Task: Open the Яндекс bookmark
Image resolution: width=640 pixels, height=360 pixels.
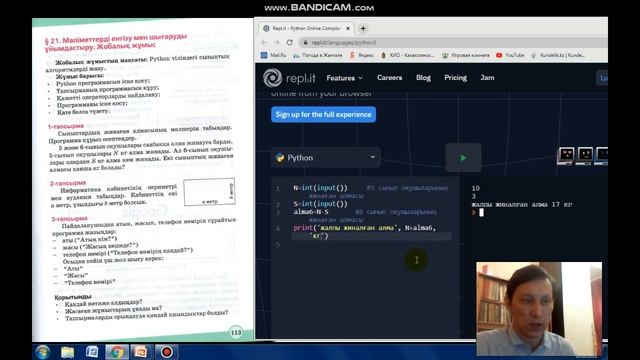Action: coord(362,55)
